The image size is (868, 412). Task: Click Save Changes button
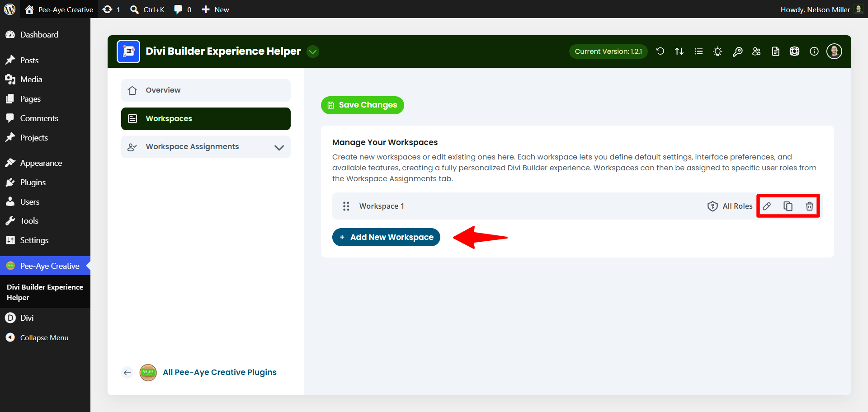362,105
